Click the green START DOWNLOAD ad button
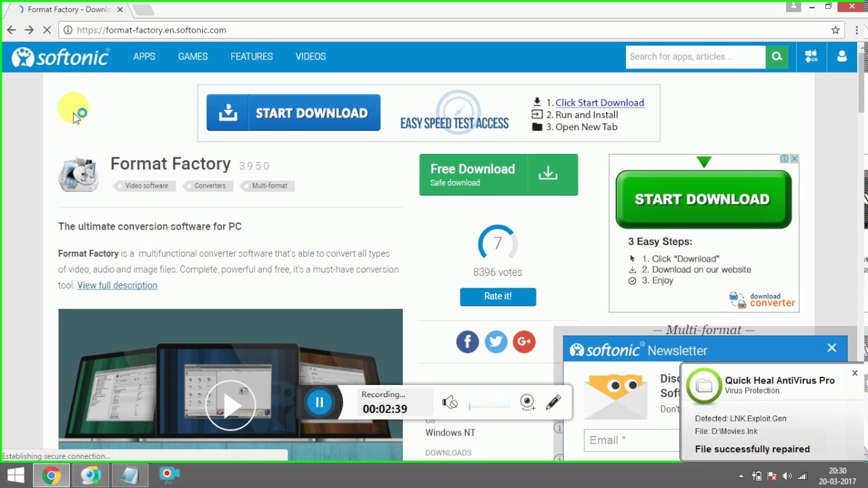Viewport: 868px width, 488px height. pyautogui.click(x=703, y=199)
